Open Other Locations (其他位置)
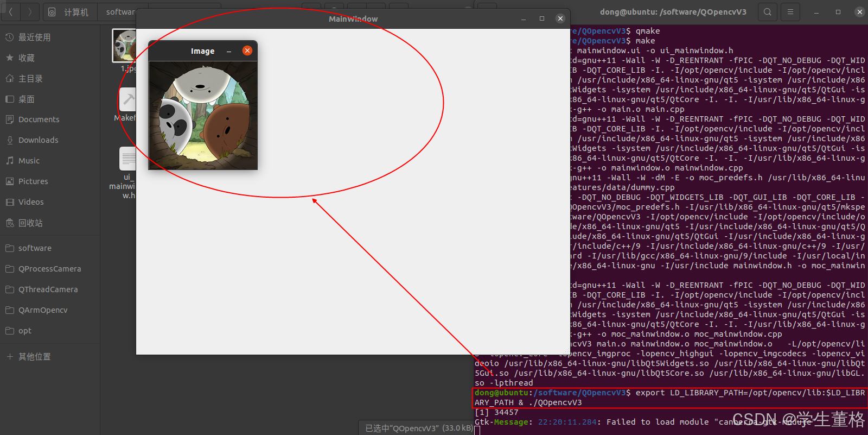868x435 pixels. point(50,357)
